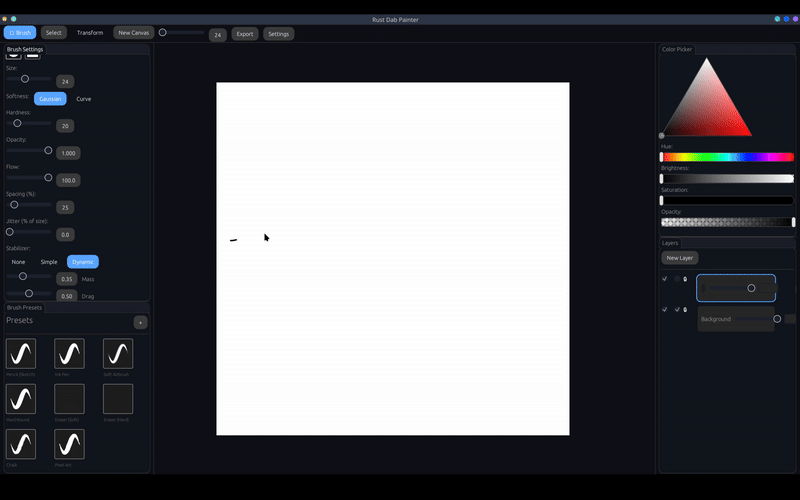
Task: Click the Hue color bar
Action: (727, 157)
